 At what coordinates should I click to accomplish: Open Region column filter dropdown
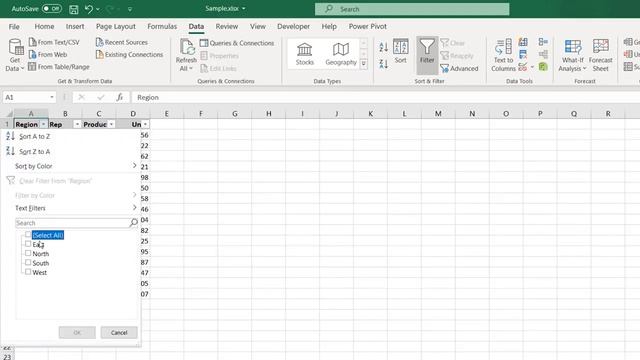[x=43, y=124]
